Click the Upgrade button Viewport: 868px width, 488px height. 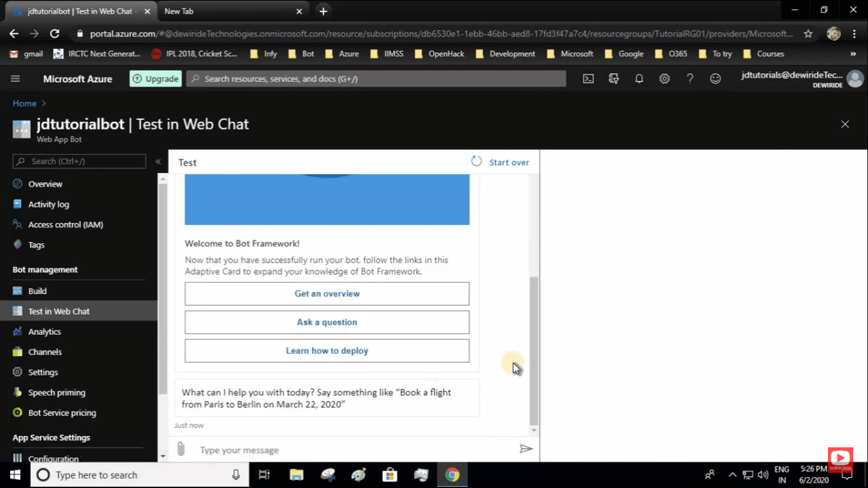coord(156,79)
